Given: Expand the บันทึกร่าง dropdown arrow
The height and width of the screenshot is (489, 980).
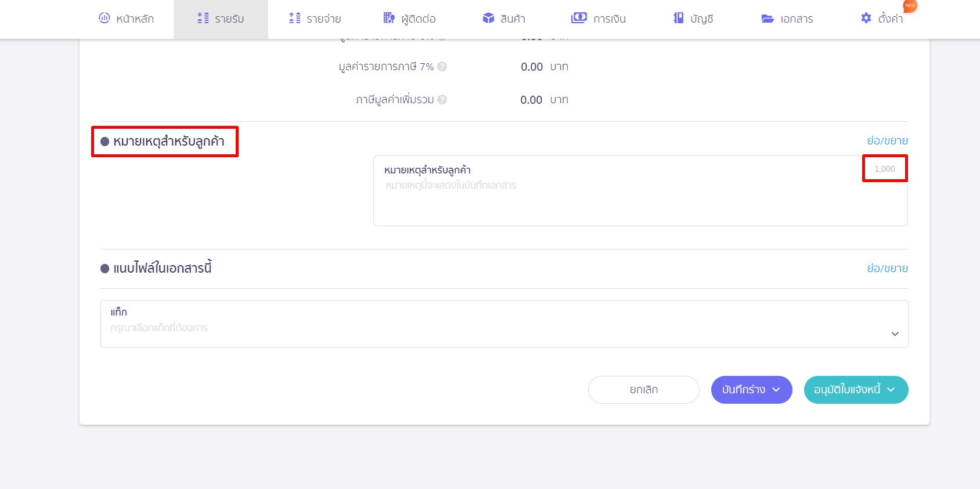Looking at the screenshot, I should (776, 390).
